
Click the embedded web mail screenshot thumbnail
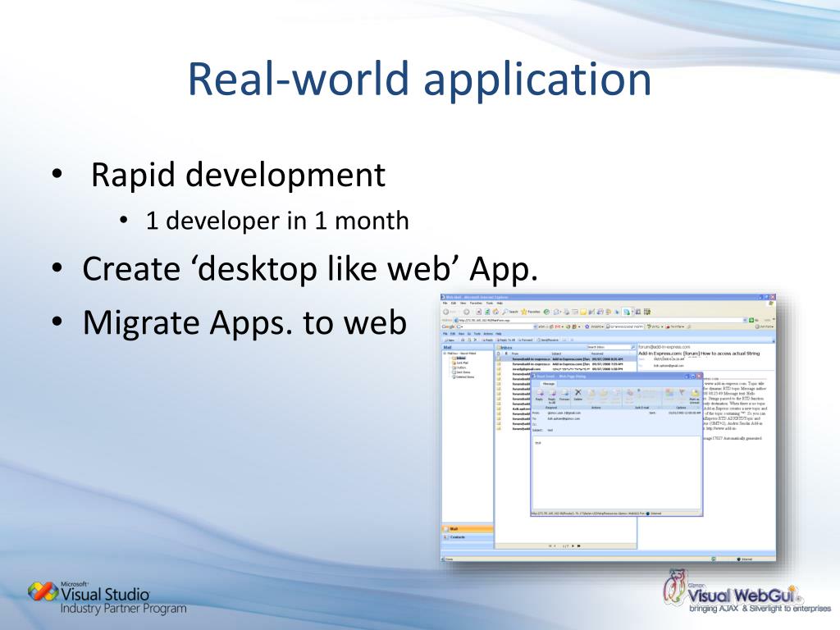click(x=608, y=427)
